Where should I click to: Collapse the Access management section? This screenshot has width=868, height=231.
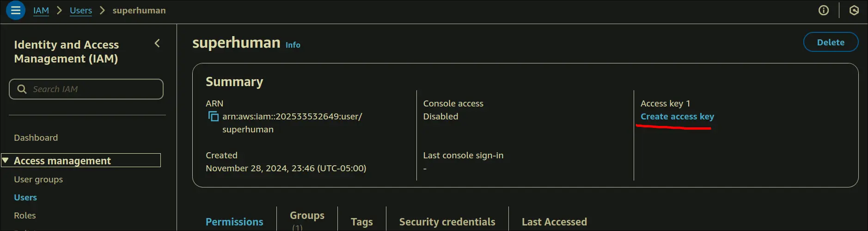click(x=6, y=161)
